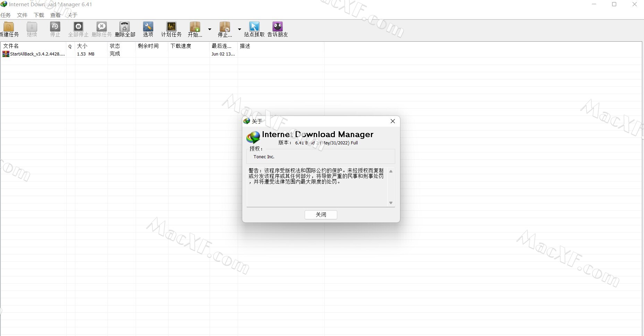Click the 完成 status cell

[115, 54]
